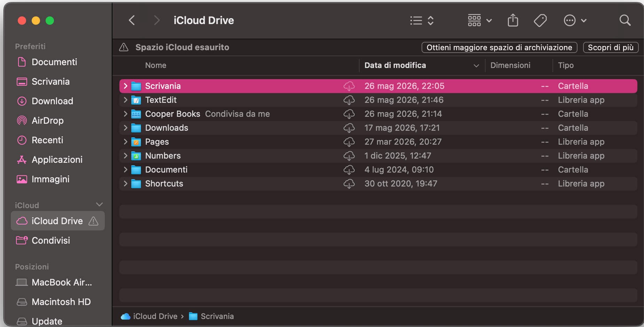Click the Documenti folder icon in list
The height and width of the screenshot is (327, 644).
(x=136, y=170)
